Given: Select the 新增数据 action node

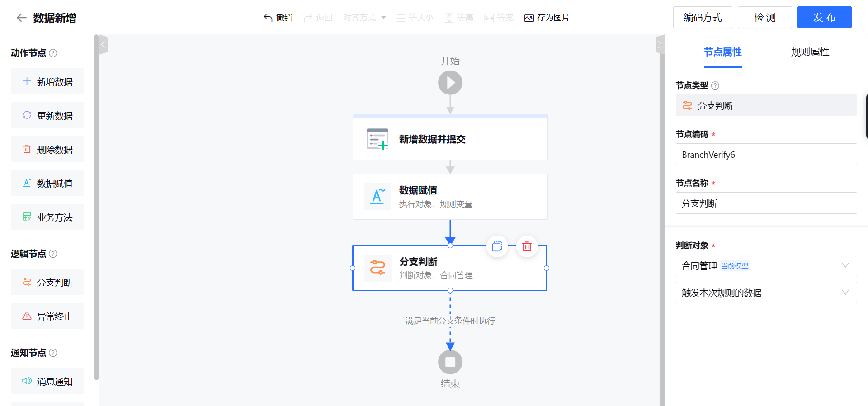Looking at the screenshot, I should (x=47, y=81).
